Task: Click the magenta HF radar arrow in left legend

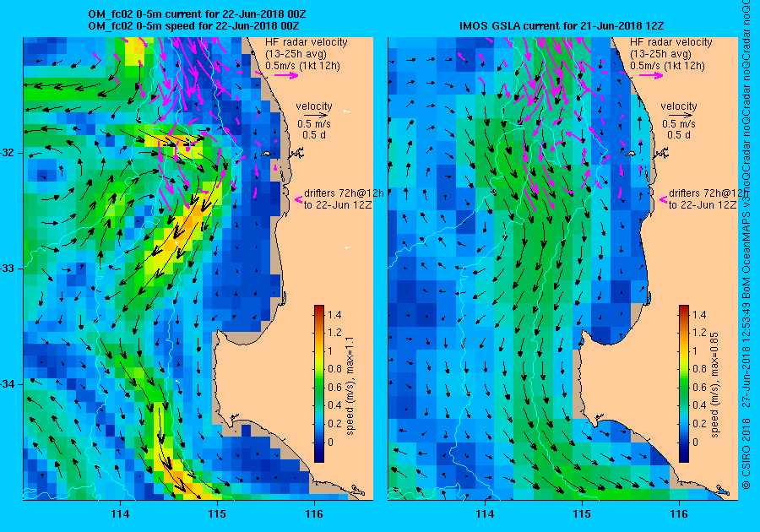Action: pyautogui.click(x=286, y=75)
